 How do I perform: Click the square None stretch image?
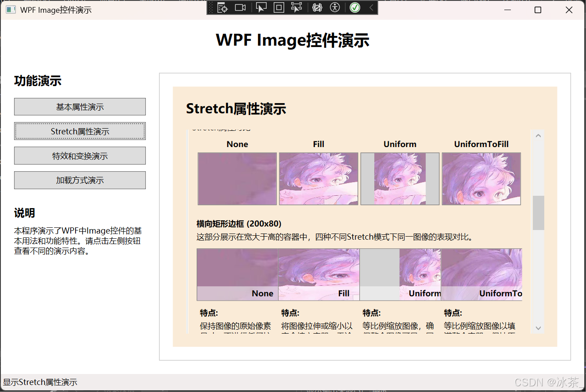tap(237, 179)
